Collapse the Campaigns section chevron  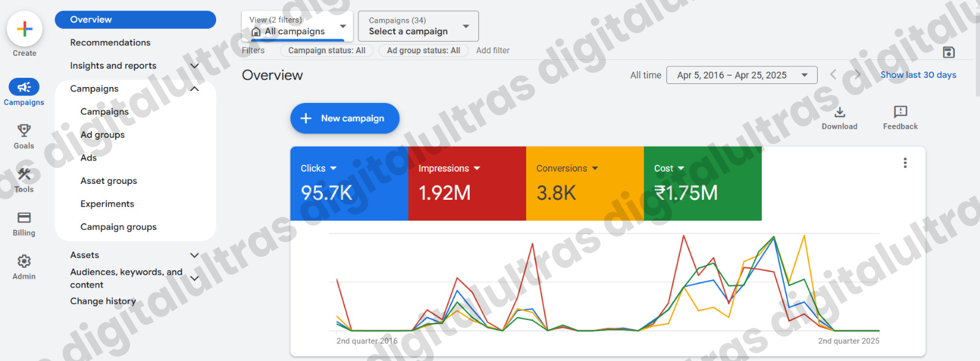(x=195, y=89)
